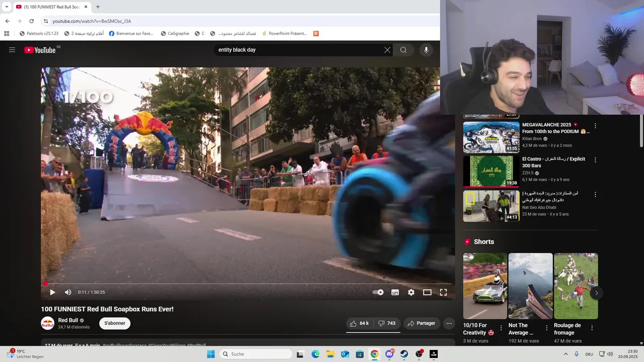Open the player settings gear
644x362 pixels.
coord(411,292)
